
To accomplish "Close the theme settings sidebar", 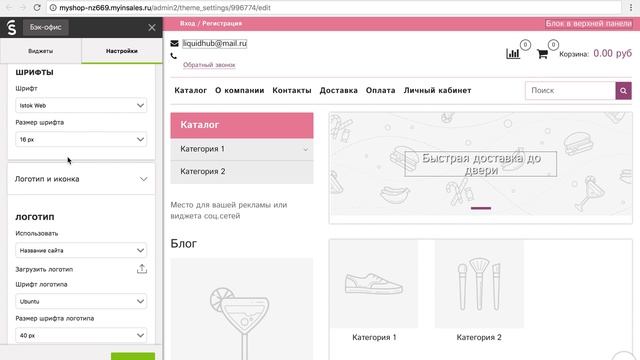I will point(152,27).
